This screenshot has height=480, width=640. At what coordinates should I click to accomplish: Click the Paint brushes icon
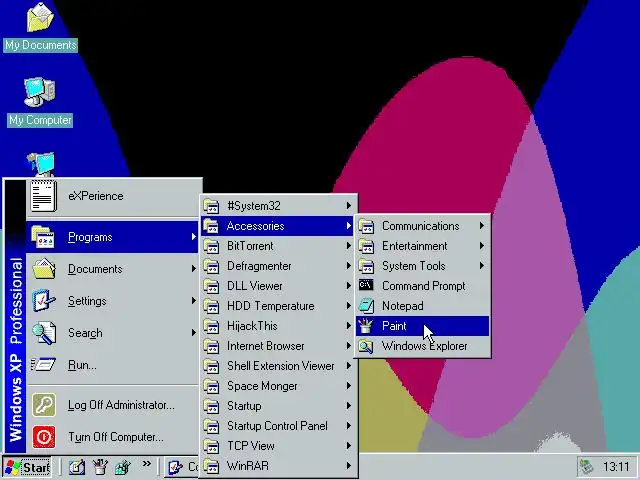366,326
